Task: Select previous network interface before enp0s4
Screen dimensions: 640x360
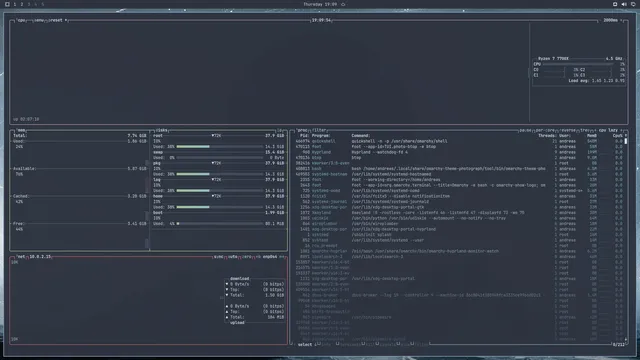Action: click(x=258, y=257)
